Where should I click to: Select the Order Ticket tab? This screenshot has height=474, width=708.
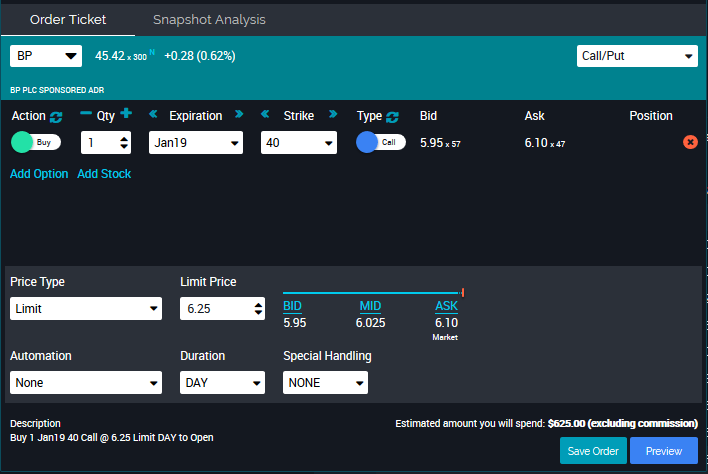[x=68, y=19]
